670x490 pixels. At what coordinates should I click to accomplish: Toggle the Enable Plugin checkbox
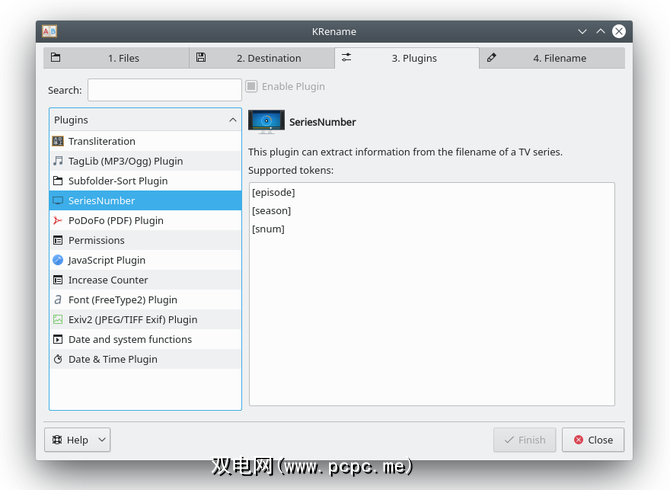pyautogui.click(x=251, y=86)
